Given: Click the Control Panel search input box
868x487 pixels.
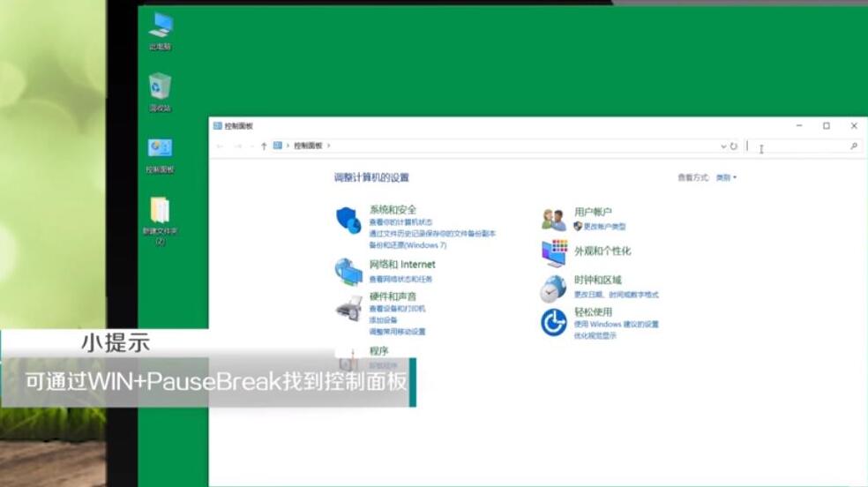Looking at the screenshot, I should pos(798,146).
